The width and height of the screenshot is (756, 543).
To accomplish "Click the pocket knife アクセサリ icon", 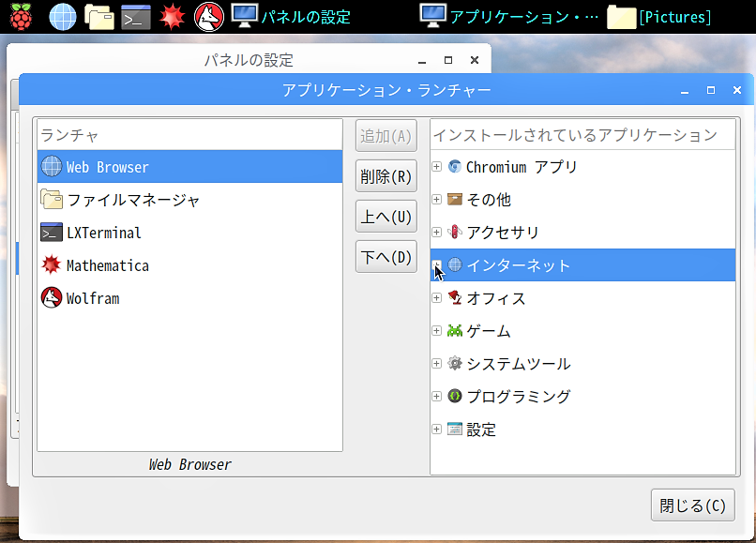I will [455, 232].
